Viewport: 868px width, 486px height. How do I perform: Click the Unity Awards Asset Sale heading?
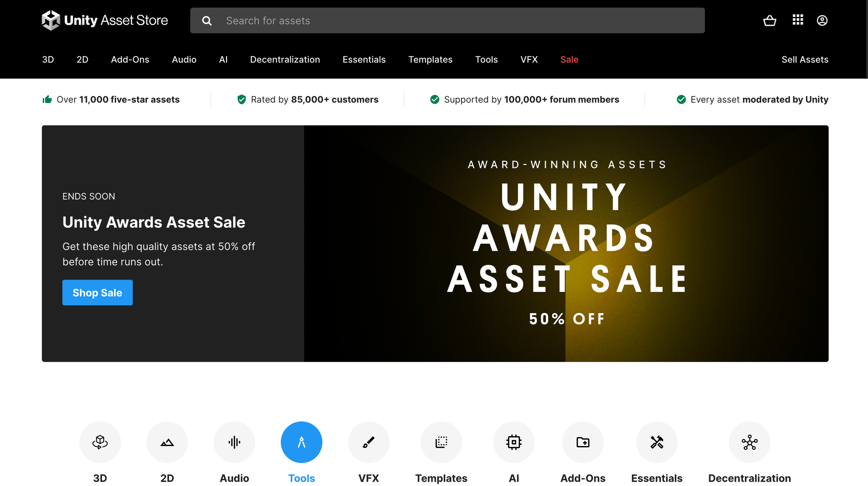(x=154, y=222)
